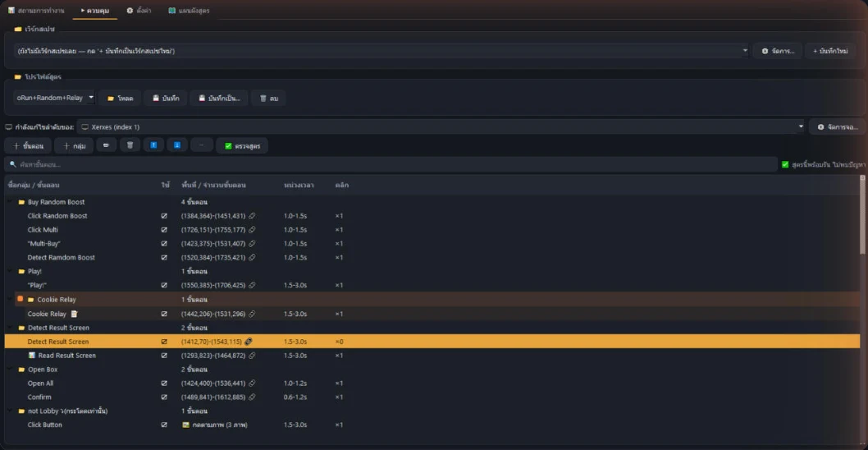Click link icon in Open All row
The image size is (868, 450).
click(252, 383)
